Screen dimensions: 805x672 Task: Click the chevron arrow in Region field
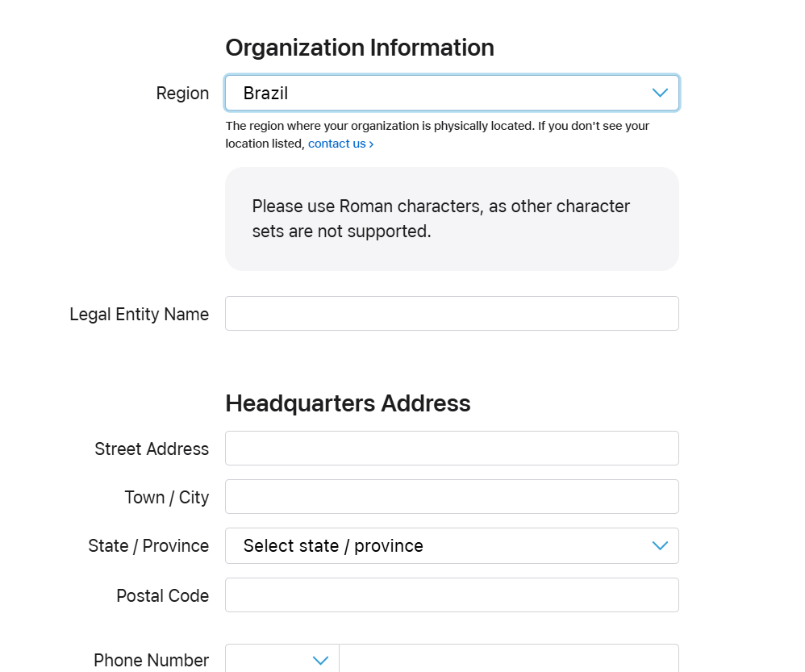pos(660,93)
